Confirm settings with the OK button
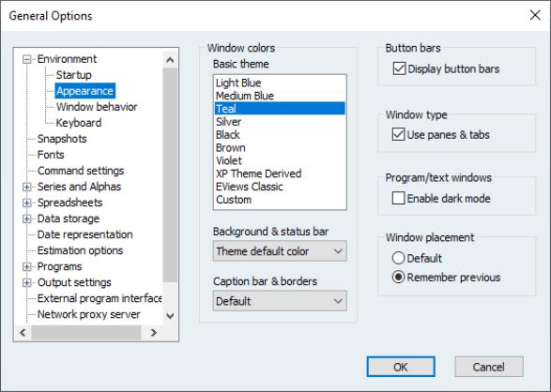This screenshot has width=551, height=392. (x=401, y=367)
